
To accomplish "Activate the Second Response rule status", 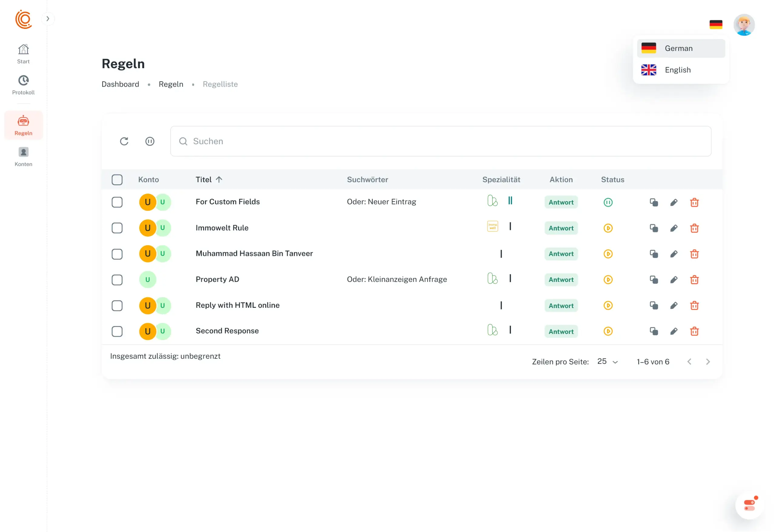I will pos(608,331).
